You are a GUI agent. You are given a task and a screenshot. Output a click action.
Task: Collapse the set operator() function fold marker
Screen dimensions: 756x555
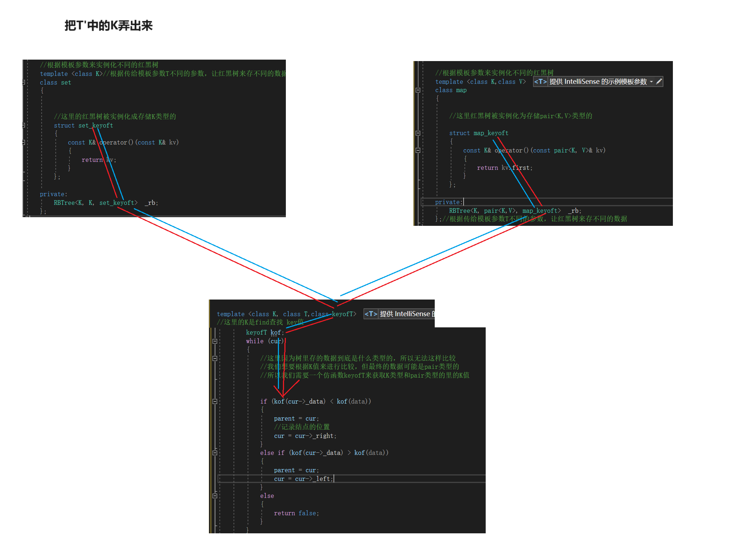[x=23, y=142]
